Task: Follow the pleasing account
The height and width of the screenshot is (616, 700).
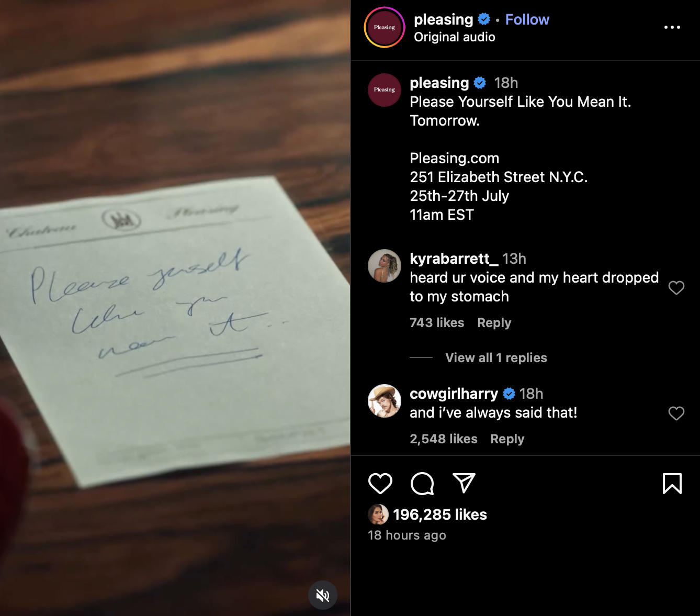Action: 527,19
